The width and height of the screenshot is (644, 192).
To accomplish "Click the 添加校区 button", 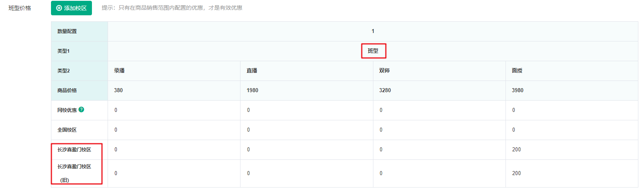I will click(x=71, y=8).
